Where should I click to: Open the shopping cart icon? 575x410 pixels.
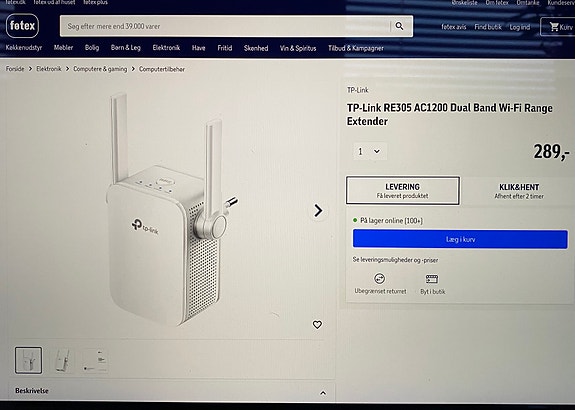(554, 26)
